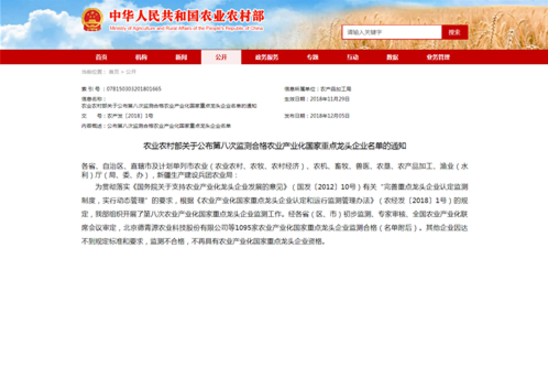Image resolution: width=548 pixels, height=366 pixels.
Task: Open the 互动 navigation tab
Action: (352, 57)
